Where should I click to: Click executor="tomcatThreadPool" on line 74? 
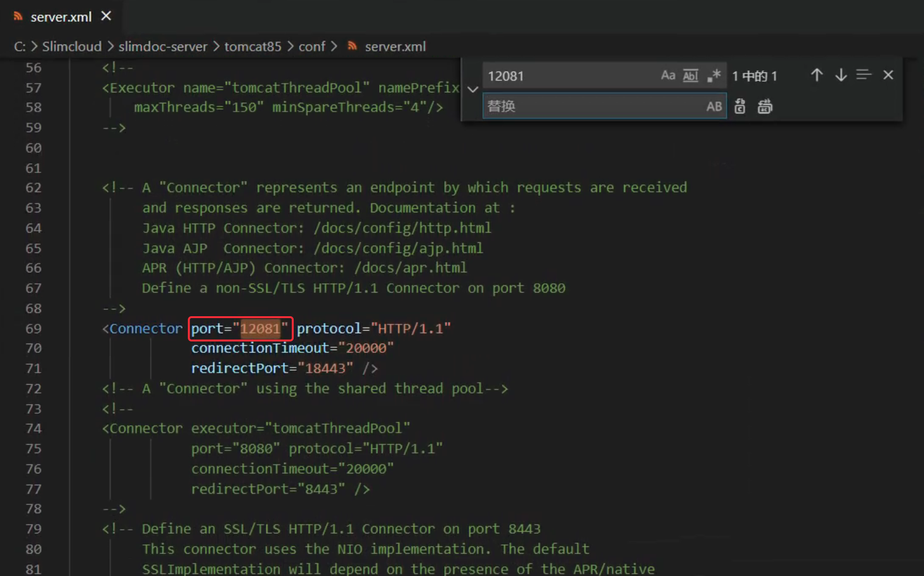pos(301,428)
